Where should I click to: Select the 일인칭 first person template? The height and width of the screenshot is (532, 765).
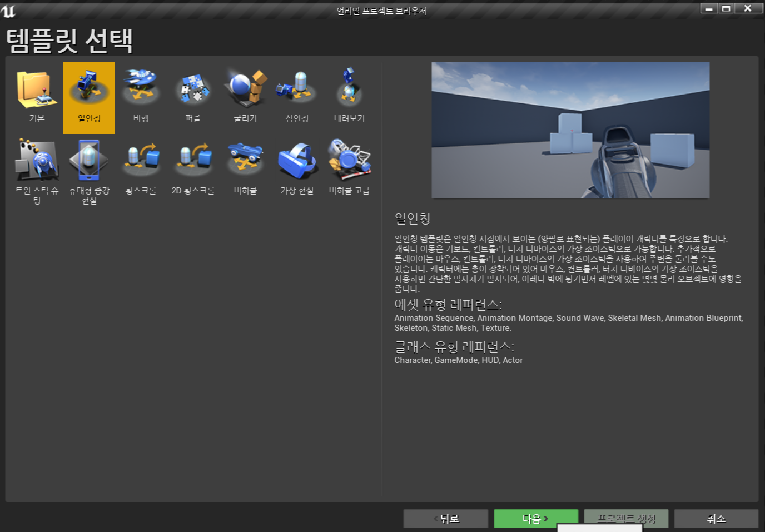tap(89, 97)
